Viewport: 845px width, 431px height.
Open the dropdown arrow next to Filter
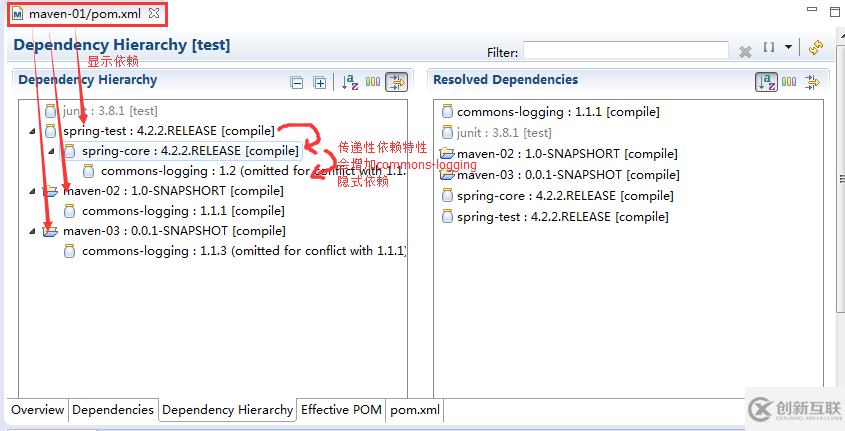coord(788,47)
